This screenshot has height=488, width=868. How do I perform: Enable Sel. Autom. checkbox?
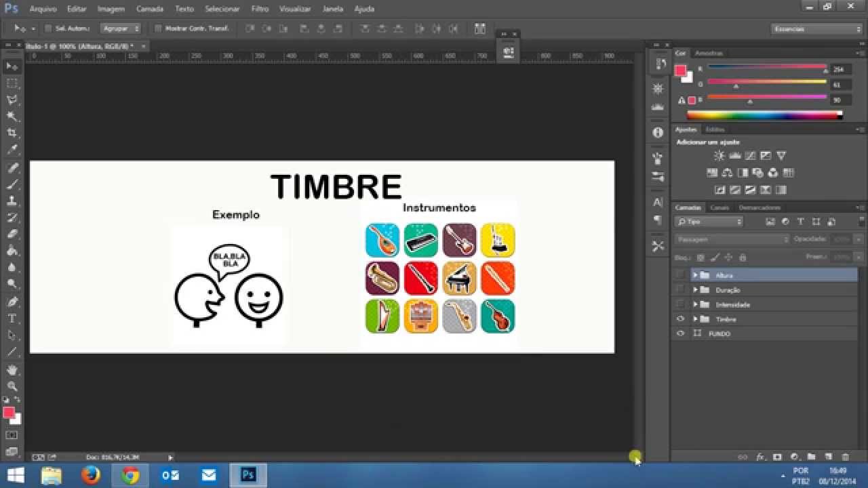(x=48, y=28)
